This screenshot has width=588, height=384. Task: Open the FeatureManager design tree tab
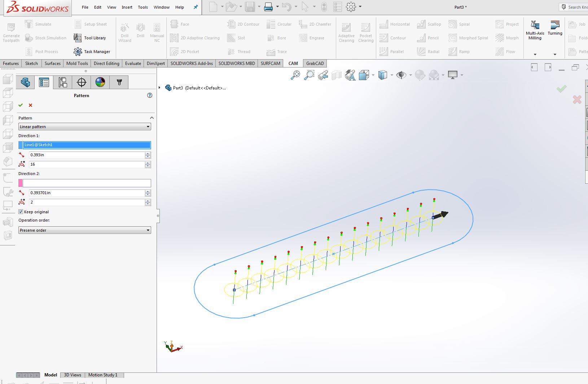tap(25, 82)
